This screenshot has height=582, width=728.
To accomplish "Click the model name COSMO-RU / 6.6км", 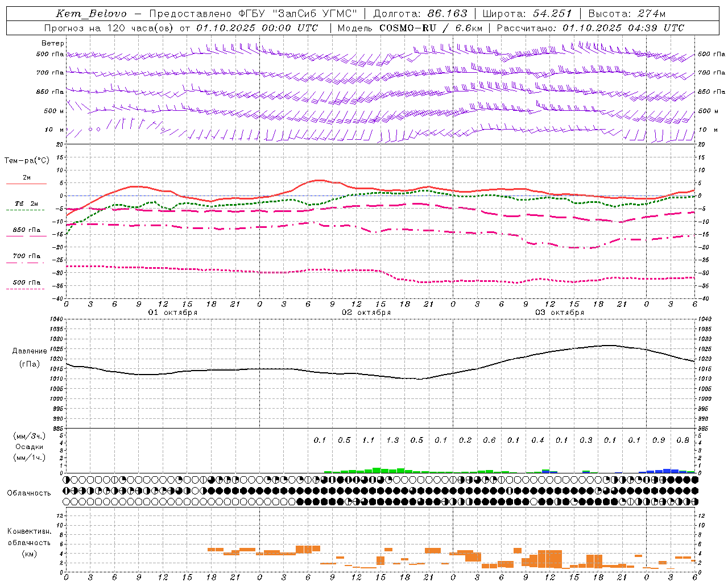I will 431,28.
